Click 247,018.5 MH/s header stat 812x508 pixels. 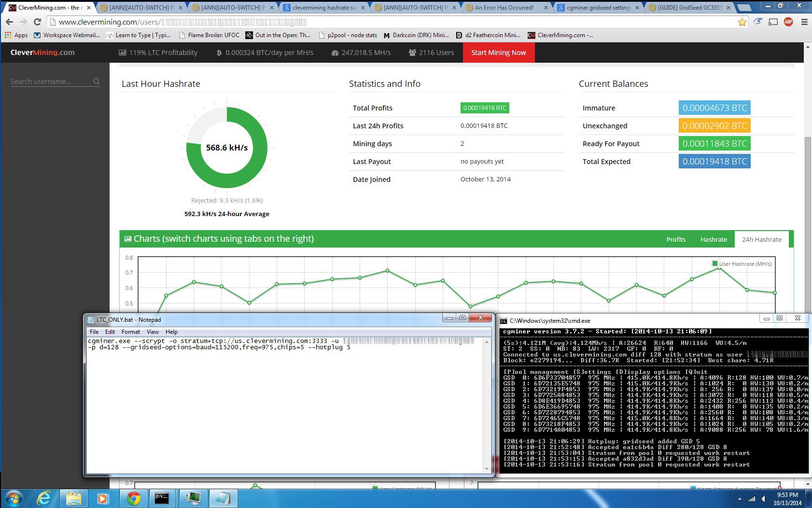tap(361, 53)
